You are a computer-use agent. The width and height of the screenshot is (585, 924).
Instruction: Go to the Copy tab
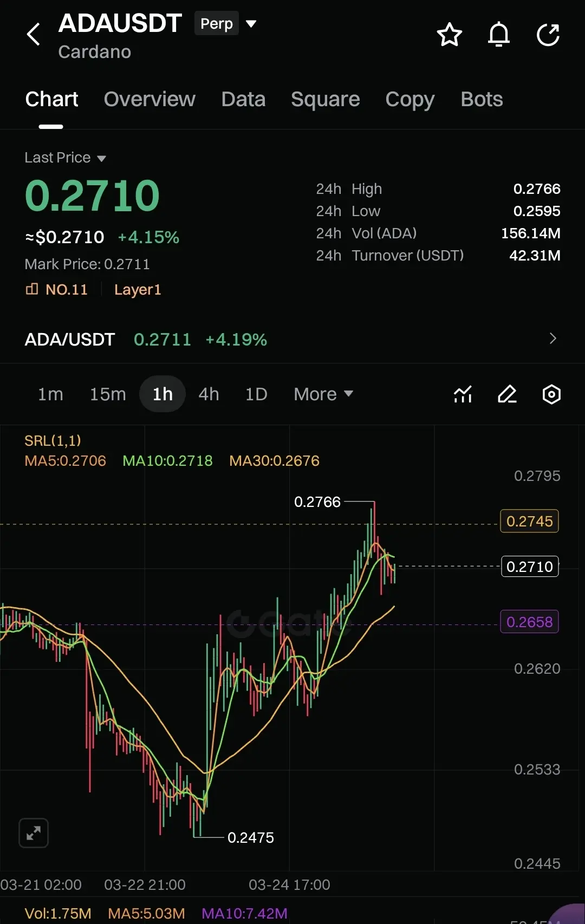click(x=410, y=100)
